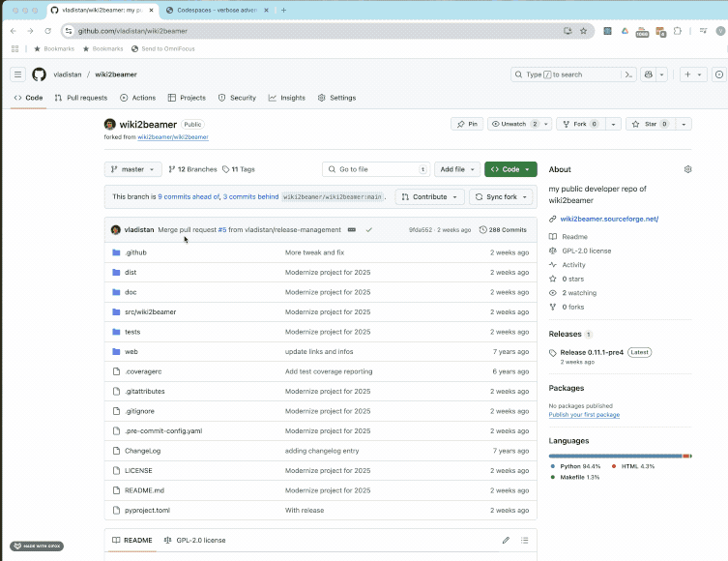This screenshot has height=561, width=728.
Task: Focus the Type / to search box
Action: (567, 74)
